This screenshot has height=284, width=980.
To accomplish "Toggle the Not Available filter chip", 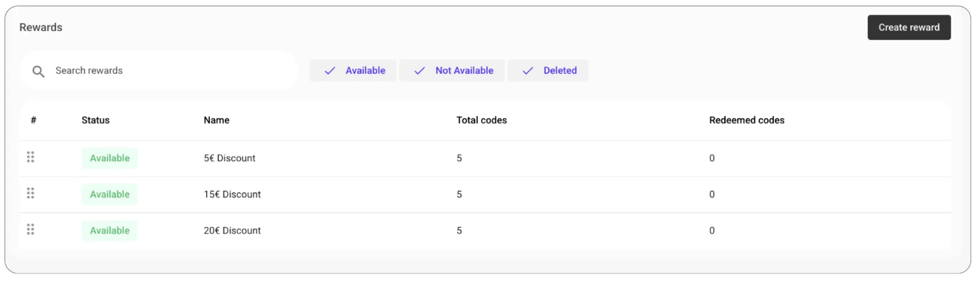I will pos(452,71).
